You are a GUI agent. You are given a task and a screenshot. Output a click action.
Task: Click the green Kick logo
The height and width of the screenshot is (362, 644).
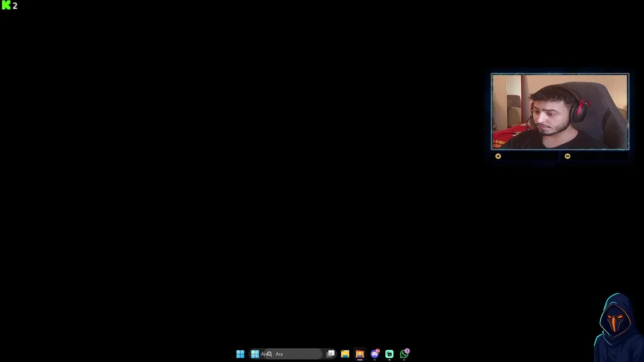6,6
